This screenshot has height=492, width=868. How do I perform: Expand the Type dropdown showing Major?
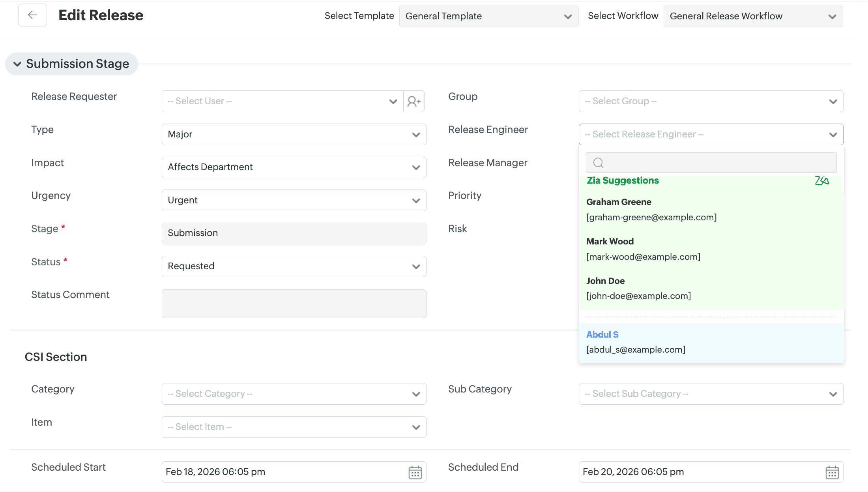294,134
